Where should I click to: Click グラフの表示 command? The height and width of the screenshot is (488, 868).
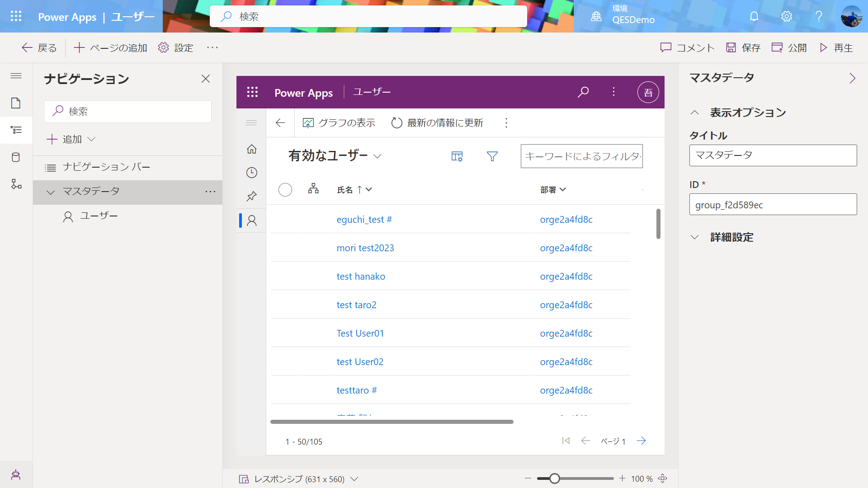point(339,123)
